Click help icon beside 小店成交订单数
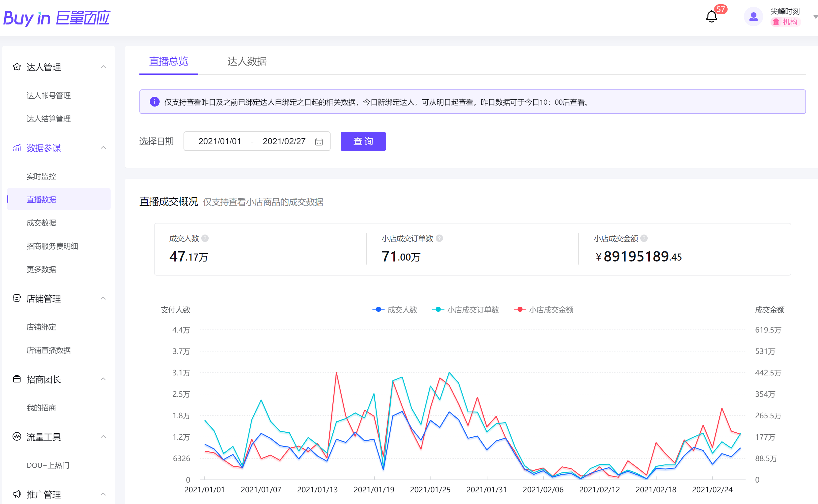The height and width of the screenshot is (504, 818). coord(439,238)
